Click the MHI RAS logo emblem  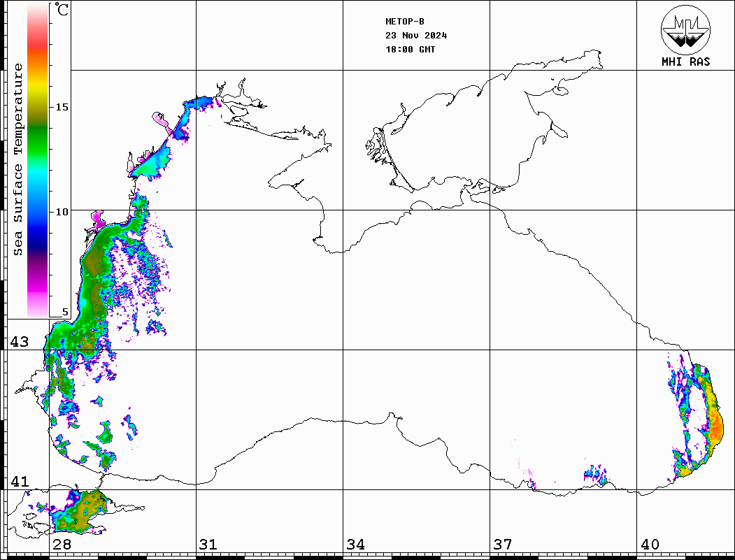(x=686, y=29)
